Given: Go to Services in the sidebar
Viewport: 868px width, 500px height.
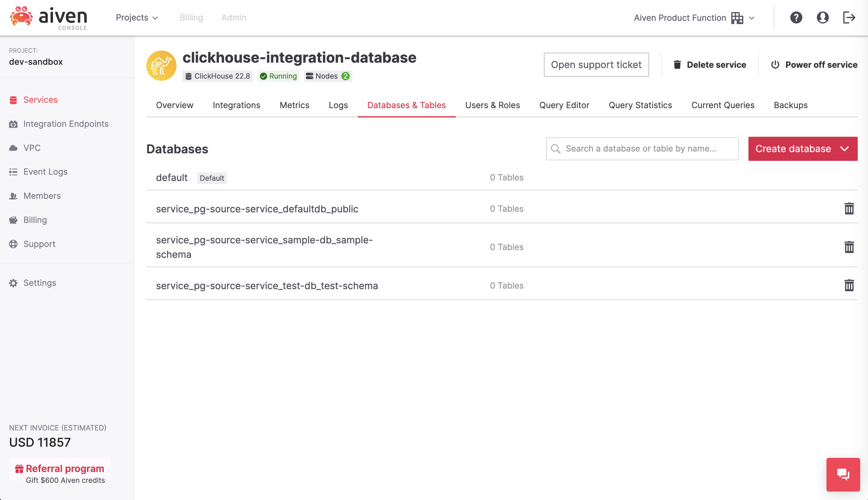Looking at the screenshot, I should (41, 100).
